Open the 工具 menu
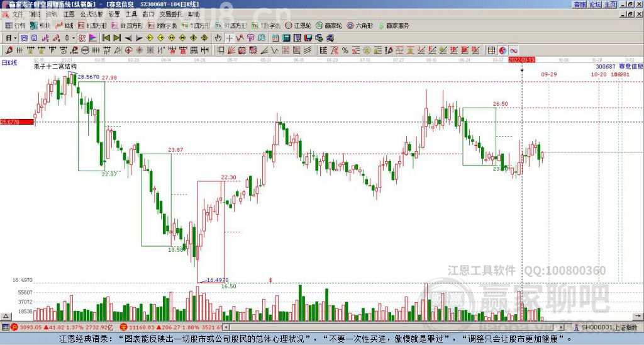This screenshot has width=644, height=345. 131,14
